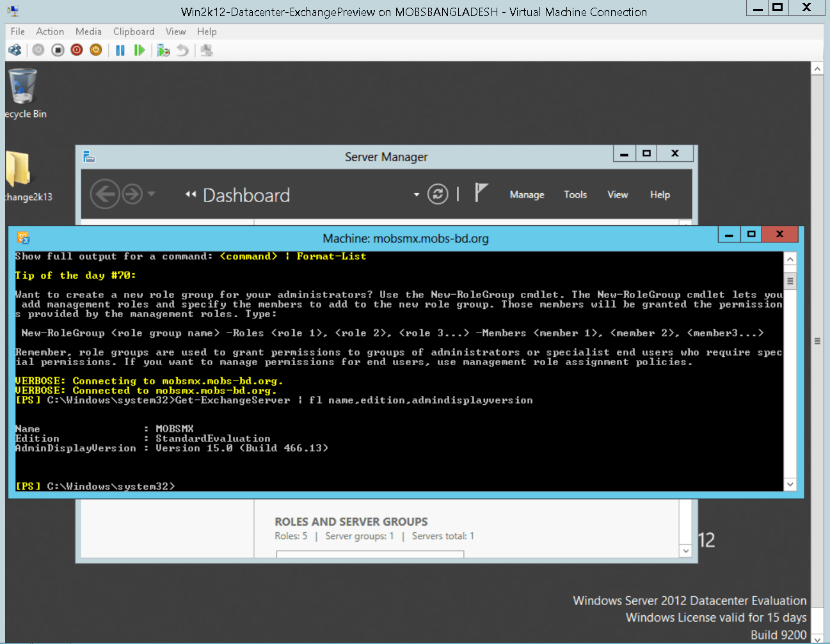Turn off the VM with the stop icon

[x=58, y=50]
